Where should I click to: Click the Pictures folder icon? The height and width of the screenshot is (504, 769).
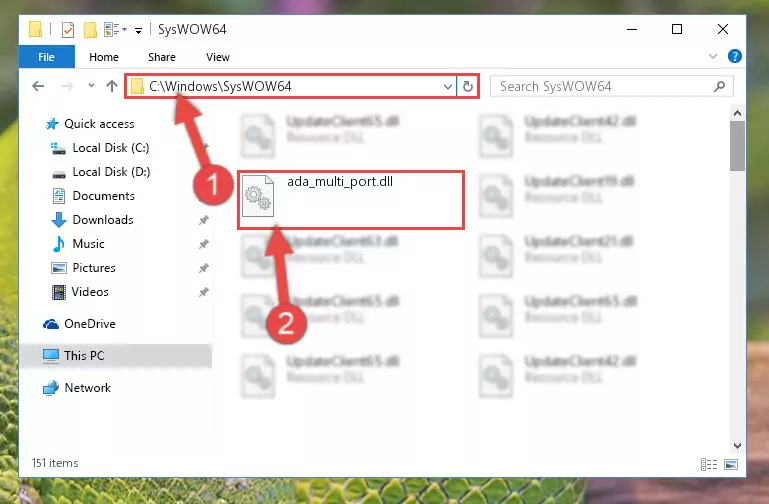click(59, 268)
